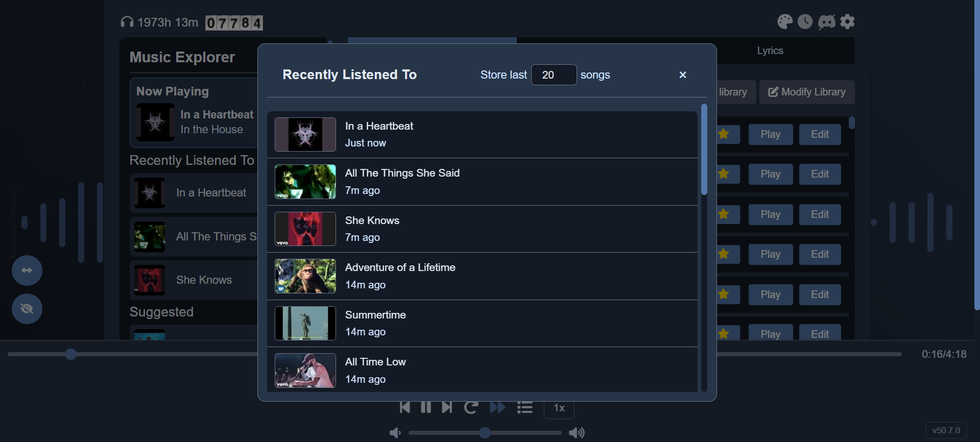Click the first row Edit button
This screenshot has width=980, height=442.
point(820,134)
